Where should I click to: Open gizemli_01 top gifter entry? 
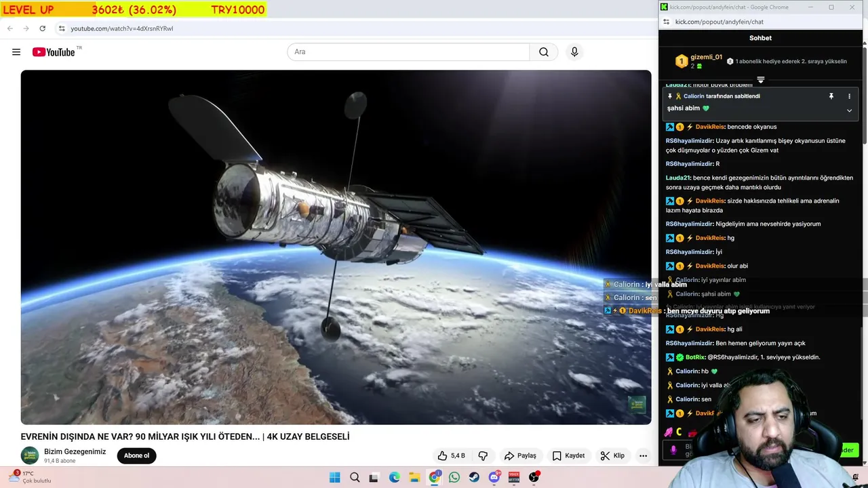click(698, 61)
